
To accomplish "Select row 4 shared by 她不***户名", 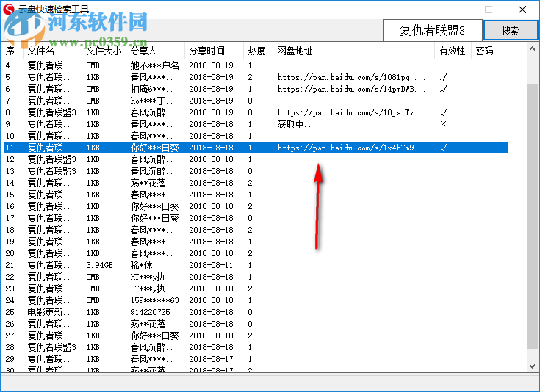I will click(256, 65).
